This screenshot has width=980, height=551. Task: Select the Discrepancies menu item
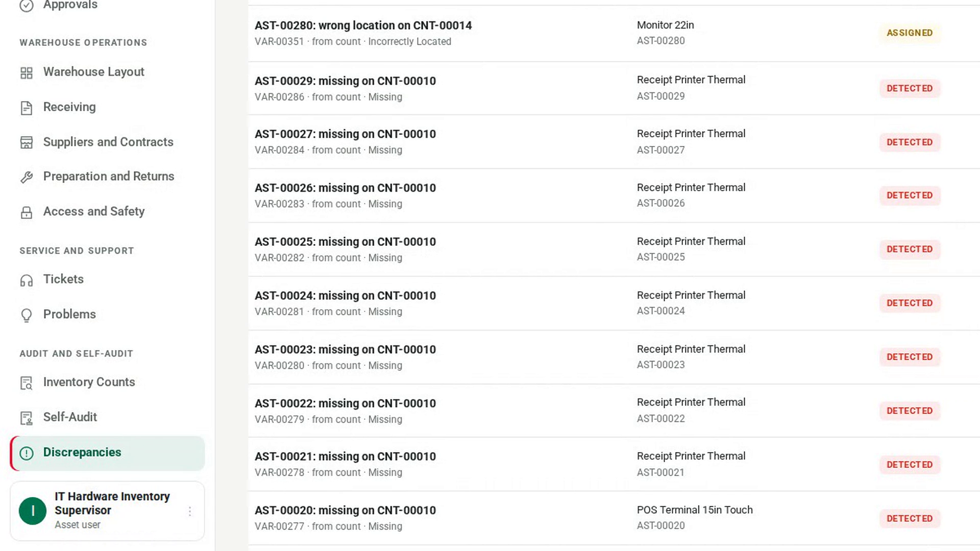click(107, 453)
